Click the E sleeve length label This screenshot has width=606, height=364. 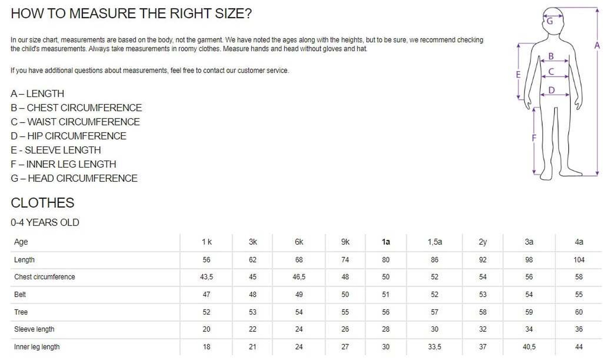[518, 74]
